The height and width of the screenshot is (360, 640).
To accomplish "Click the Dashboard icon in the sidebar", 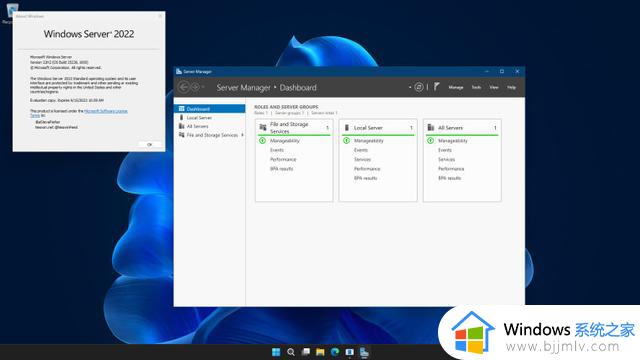I will click(x=182, y=109).
